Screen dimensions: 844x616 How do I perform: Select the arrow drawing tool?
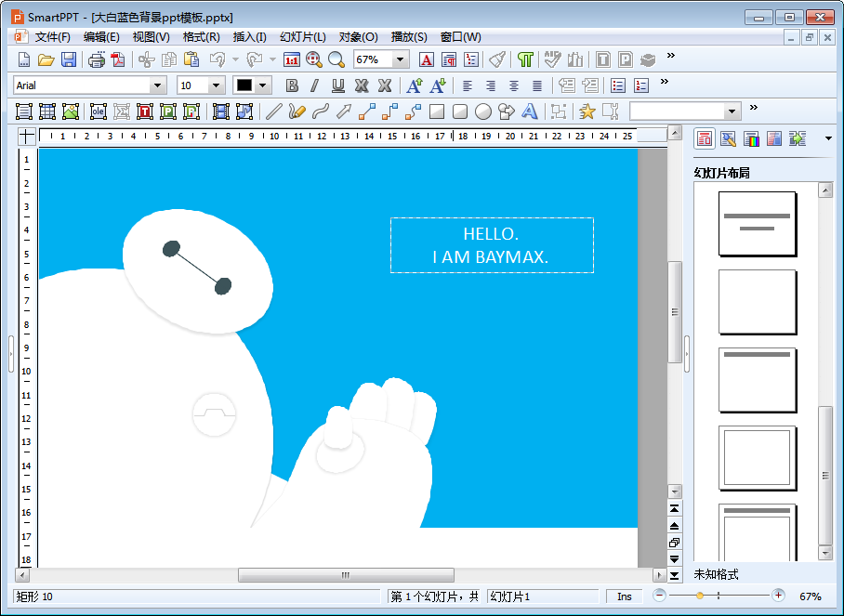[344, 111]
